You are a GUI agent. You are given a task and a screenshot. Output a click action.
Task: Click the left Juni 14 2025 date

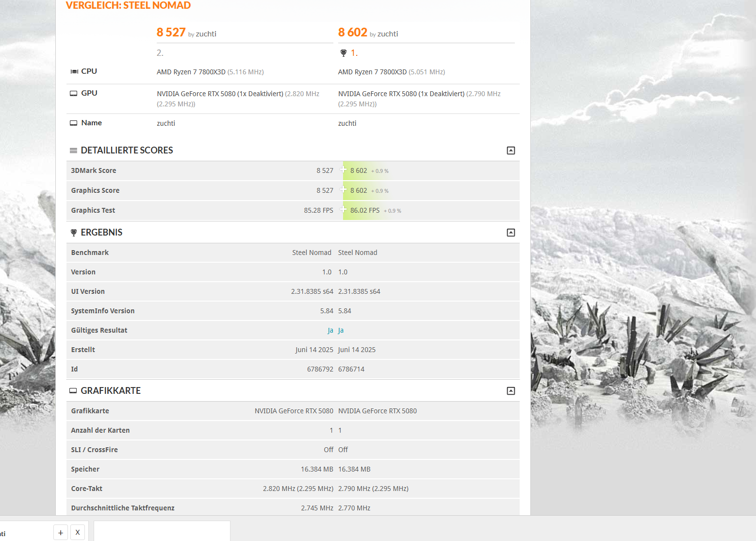click(x=314, y=350)
